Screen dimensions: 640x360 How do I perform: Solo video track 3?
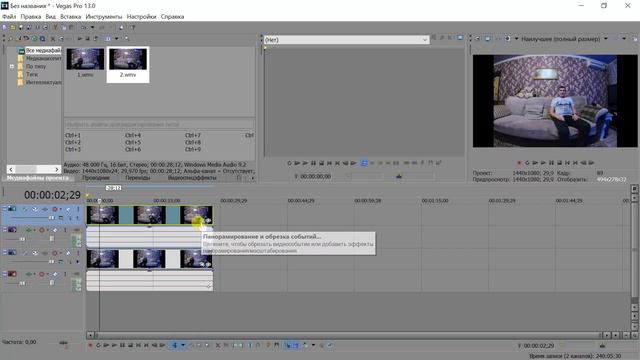coord(78,253)
